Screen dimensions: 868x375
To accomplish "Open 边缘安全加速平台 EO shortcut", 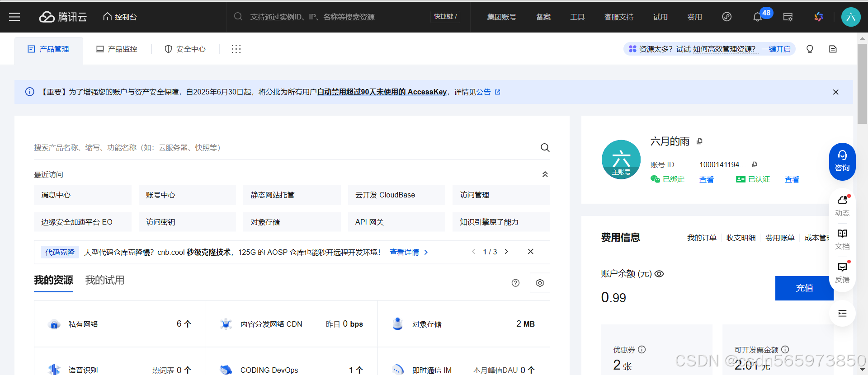I will 83,222.
